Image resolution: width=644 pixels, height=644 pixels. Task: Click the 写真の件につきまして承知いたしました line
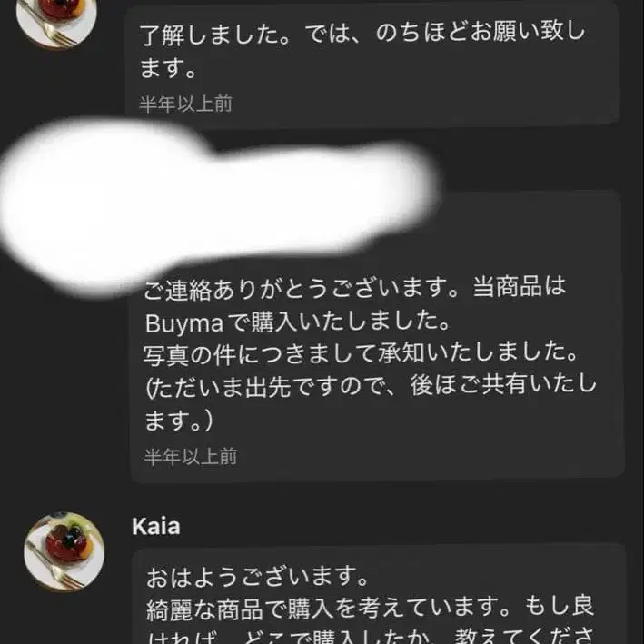[x=361, y=353]
